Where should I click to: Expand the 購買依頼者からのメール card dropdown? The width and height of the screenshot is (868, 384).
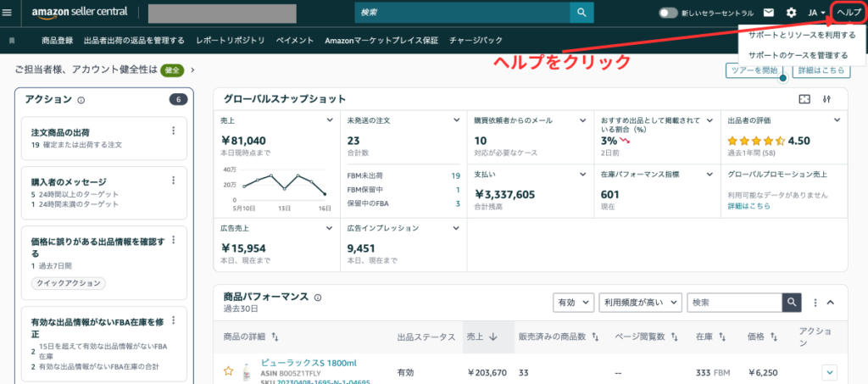click(583, 120)
